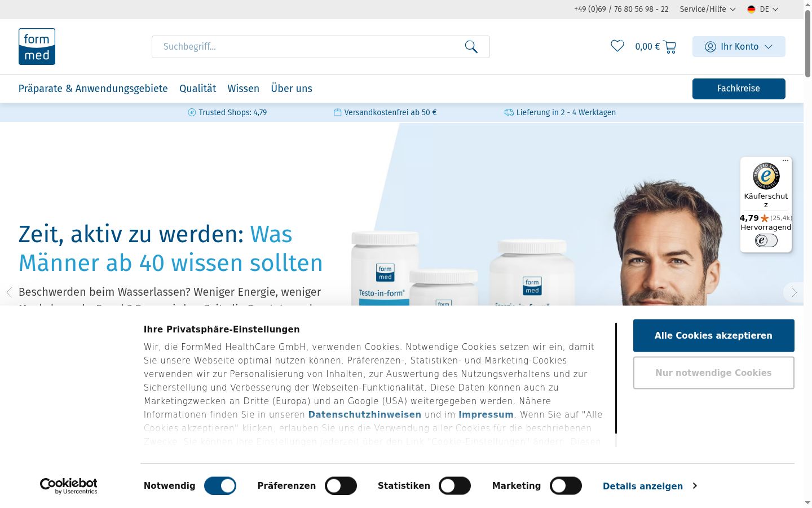Toggle the Notwendig cookie switch
Screen dimensions: 812x508
(220, 486)
